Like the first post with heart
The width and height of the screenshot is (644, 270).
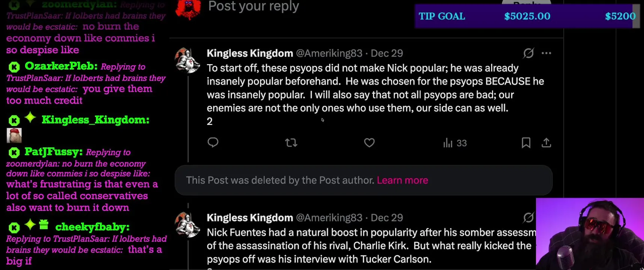tap(369, 142)
